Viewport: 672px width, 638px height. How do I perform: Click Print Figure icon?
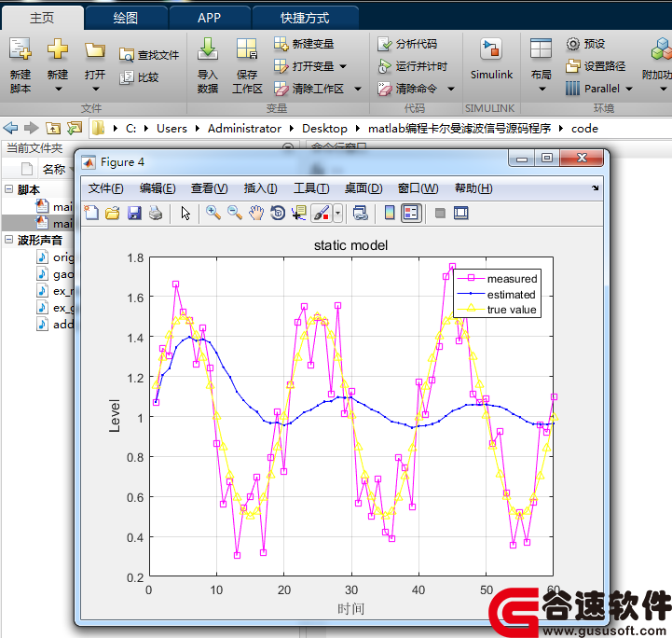pos(156,213)
